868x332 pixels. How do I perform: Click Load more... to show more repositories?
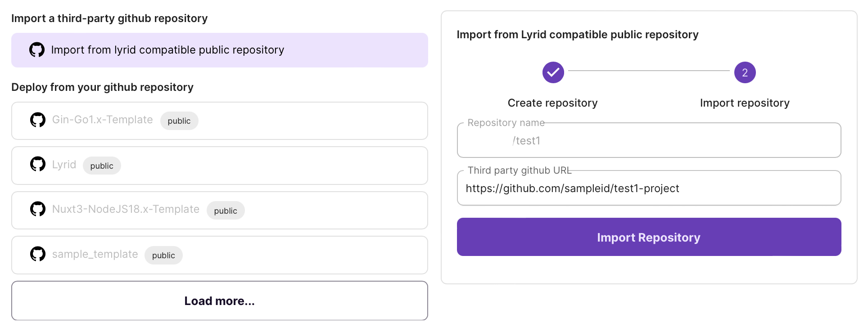219,301
